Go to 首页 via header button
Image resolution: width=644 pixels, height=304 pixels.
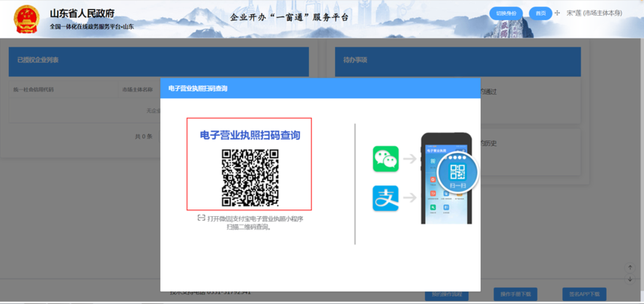coord(541,14)
